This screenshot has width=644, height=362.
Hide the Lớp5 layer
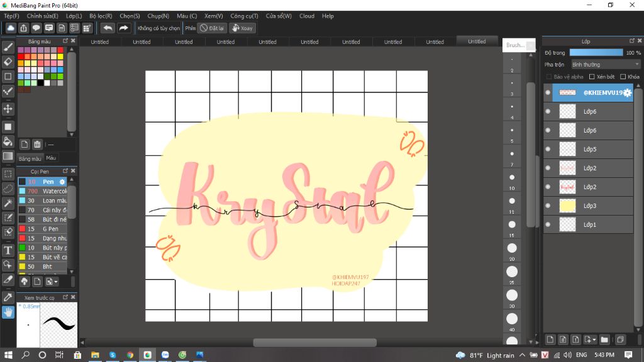click(548, 149)
